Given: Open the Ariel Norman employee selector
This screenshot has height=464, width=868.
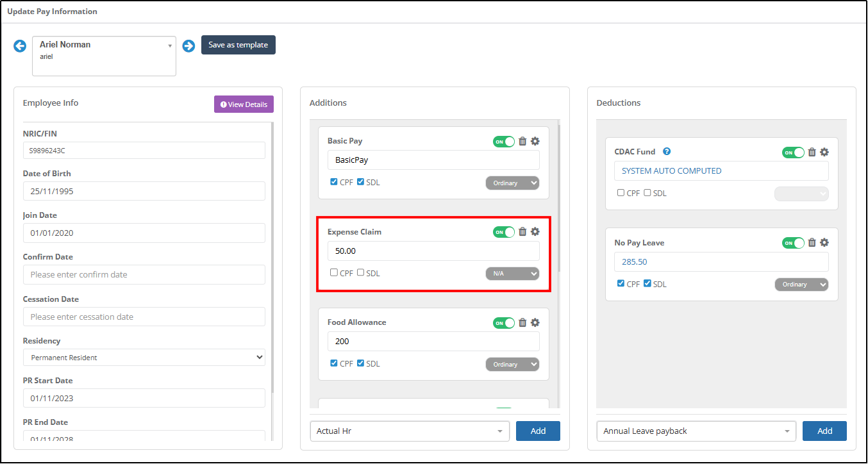Looking at the screenshot, I should pos(104,56).
